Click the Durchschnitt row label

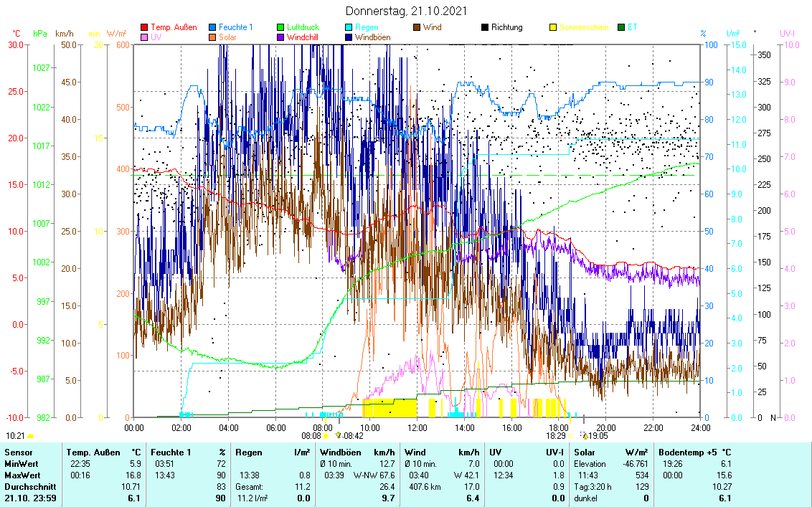click(30, 487)
